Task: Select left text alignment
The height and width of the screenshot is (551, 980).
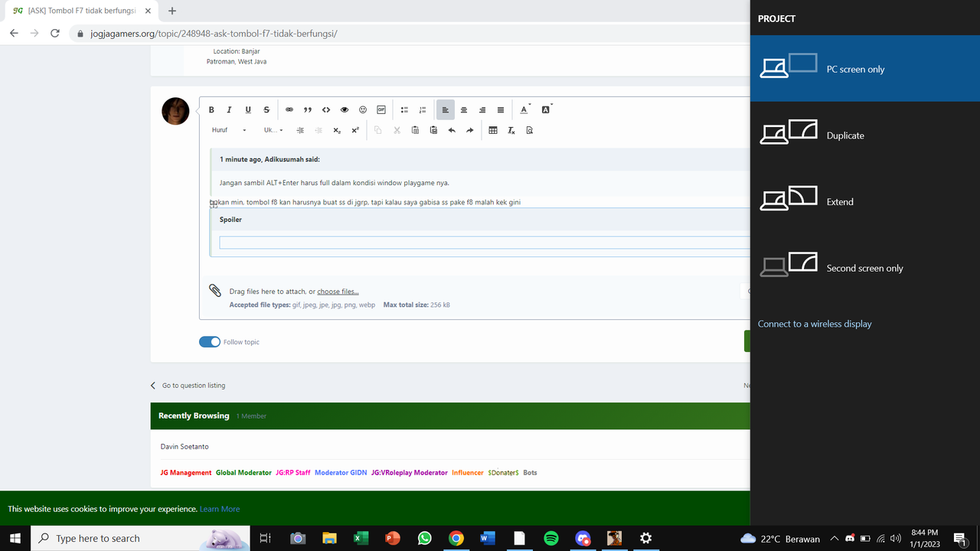Action: [x=446, y=110]
